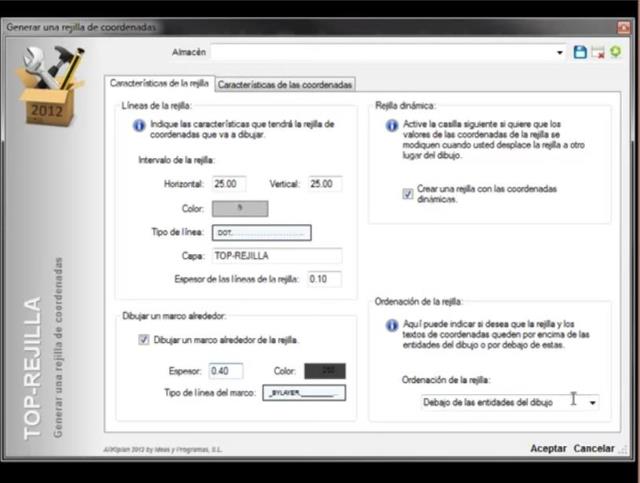Click the frame Espesor 0.40 field
640x483 pixels.
226,371
